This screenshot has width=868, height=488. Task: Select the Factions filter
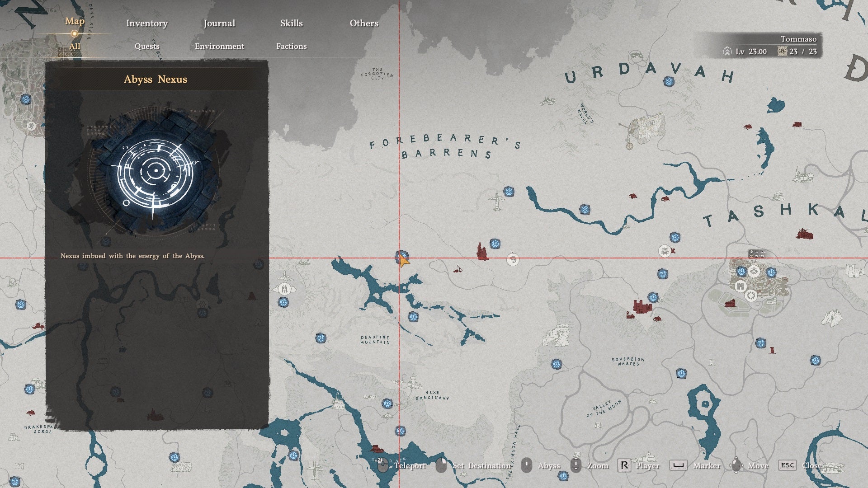(292, 46)
